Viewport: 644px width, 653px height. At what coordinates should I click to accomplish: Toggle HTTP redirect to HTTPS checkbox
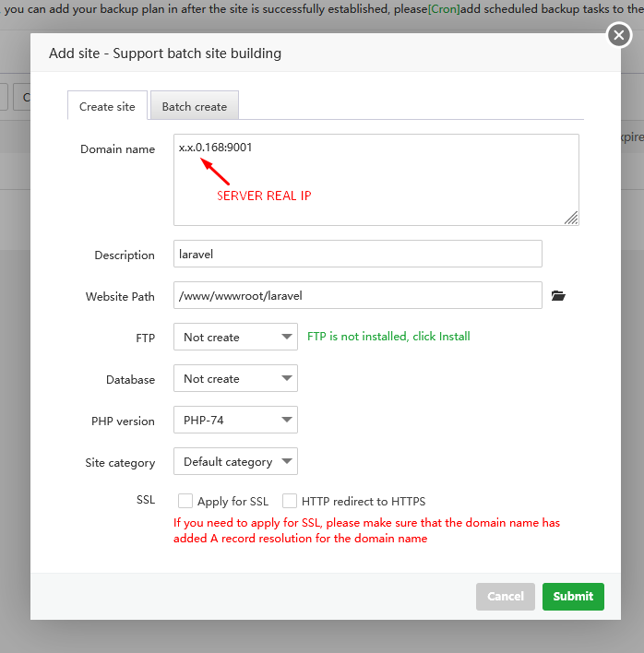click(x=290, y=502)
